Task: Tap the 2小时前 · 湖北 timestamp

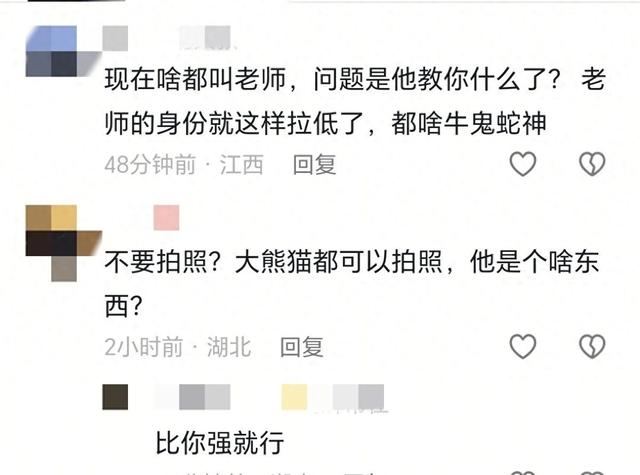Action: pyautogui.click(x=178, y=347)
